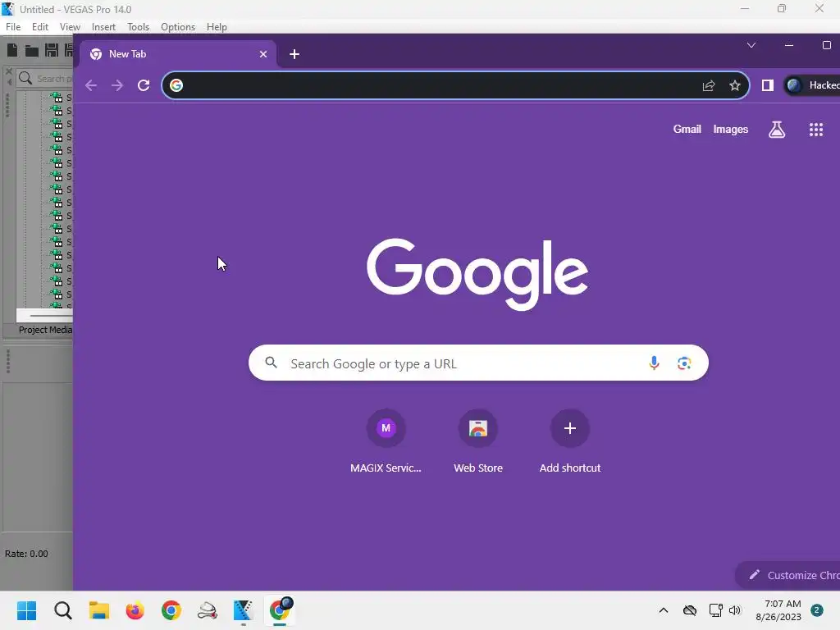Viewport: 840px width, 630px height.
Task: Open the Help menu in VEGAS Pro
Action: 217,27
